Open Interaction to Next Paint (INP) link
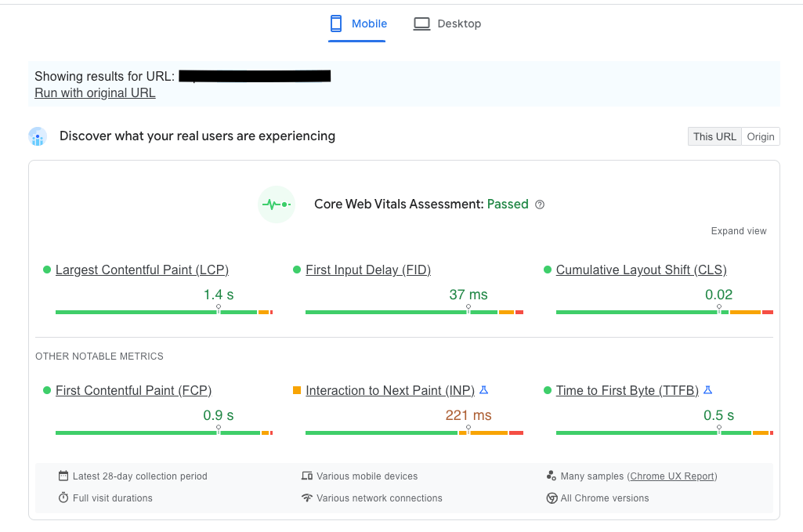This screenshot has width=803, height=532. 390,391
